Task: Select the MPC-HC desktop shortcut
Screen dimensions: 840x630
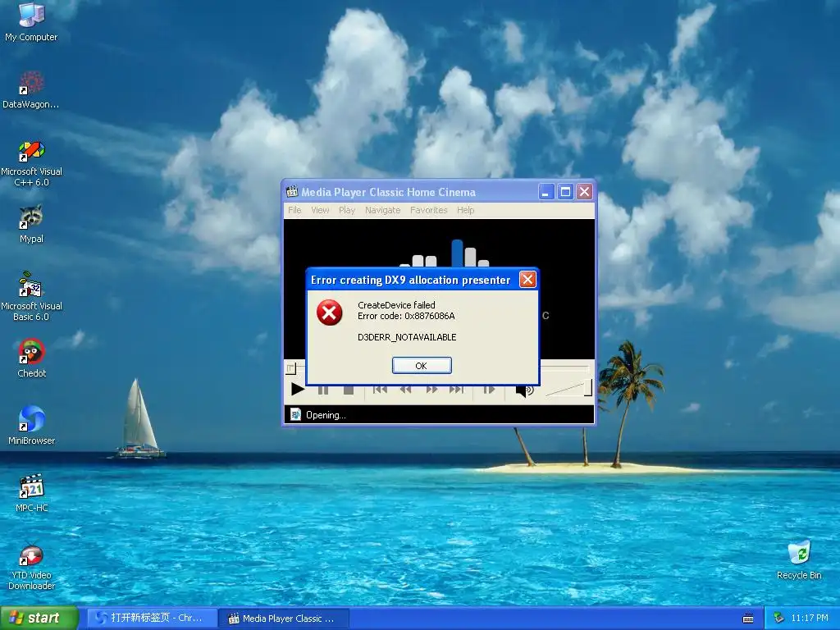Action: 31,493
